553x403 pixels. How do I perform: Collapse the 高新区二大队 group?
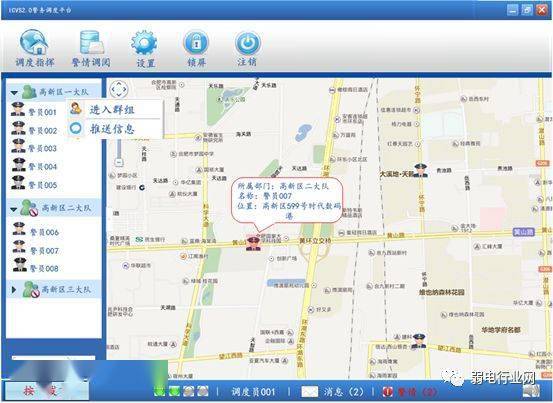coord(13,209)
